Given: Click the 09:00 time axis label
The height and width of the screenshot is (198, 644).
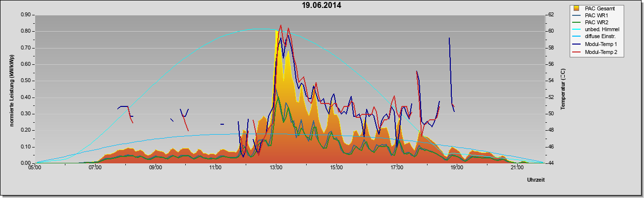Looking at the screenshot, I should pyautogui.click(x=155, y=167).
